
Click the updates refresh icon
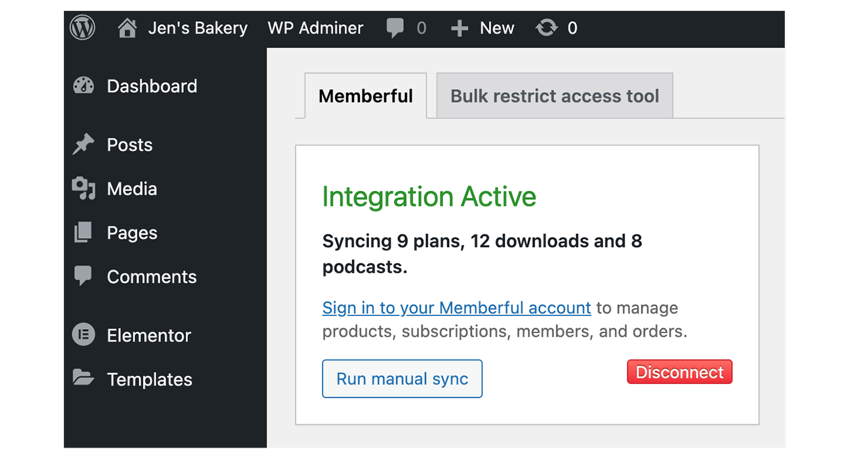click(546, 28)
